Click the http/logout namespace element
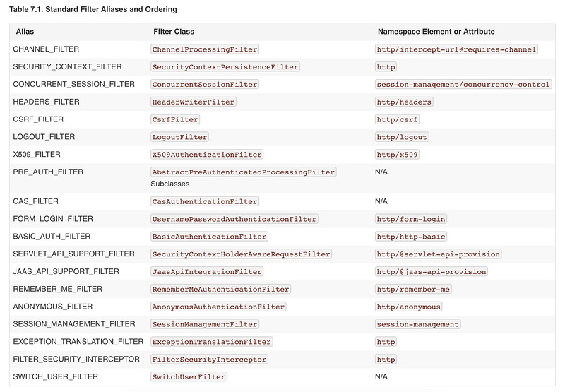 click(x=402, y=137)
